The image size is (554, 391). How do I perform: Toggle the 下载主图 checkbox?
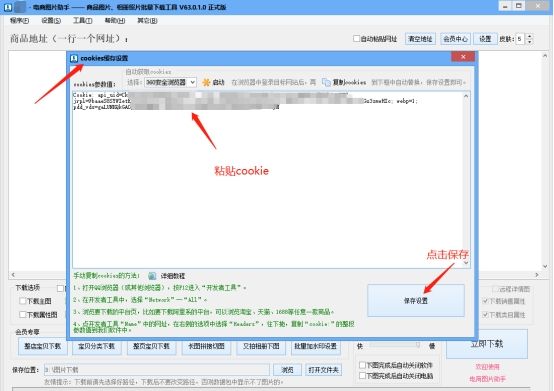tap(23, 301)
